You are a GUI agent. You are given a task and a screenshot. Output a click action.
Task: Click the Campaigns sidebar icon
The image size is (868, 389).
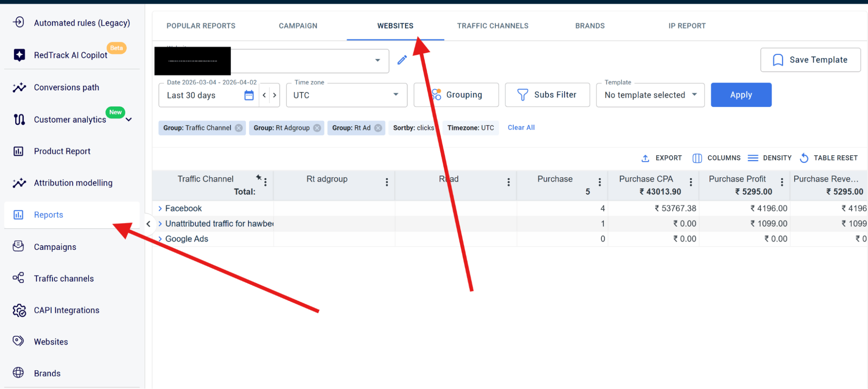tap(18, 246)
